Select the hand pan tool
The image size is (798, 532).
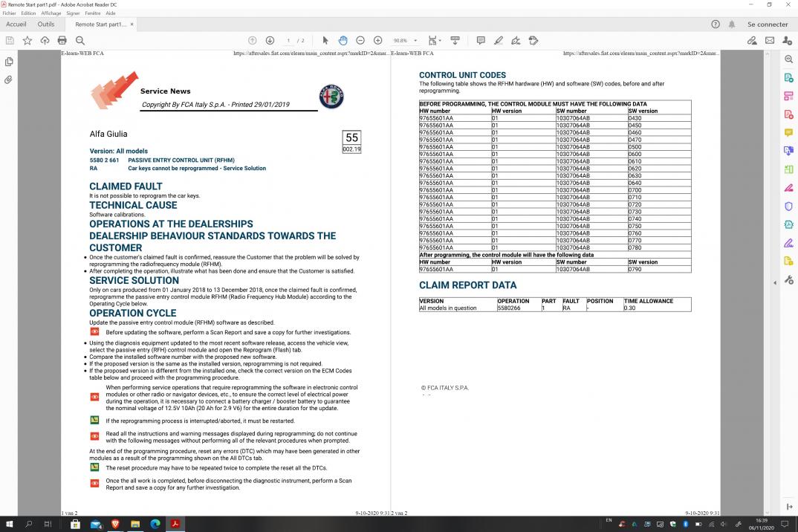tap(343, 40)
